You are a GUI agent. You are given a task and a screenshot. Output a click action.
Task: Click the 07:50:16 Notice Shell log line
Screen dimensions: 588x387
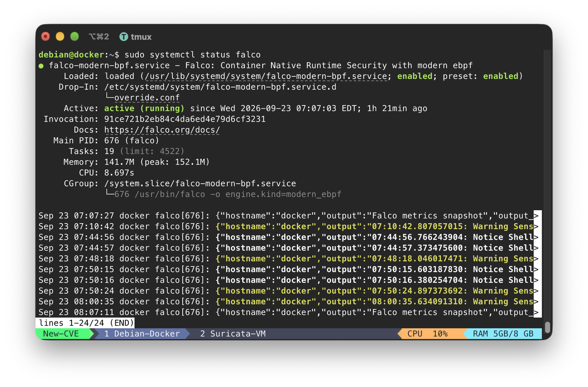[288, 280]
